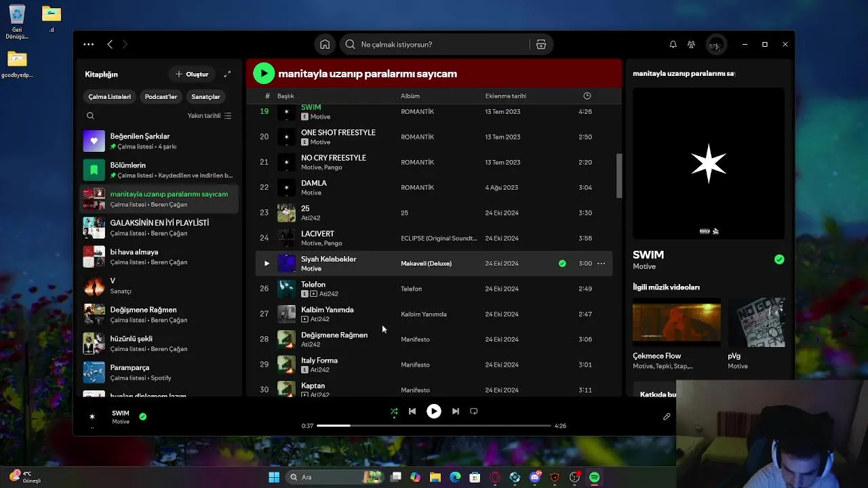Open Windows Start menu
The image size is (868, 488).
274,477
